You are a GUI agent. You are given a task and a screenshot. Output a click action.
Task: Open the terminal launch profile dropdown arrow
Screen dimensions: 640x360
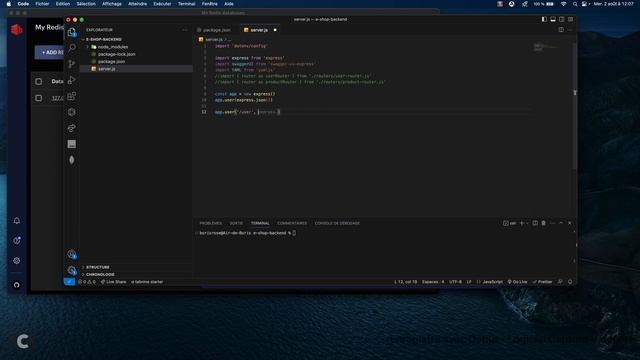point(527,223)
